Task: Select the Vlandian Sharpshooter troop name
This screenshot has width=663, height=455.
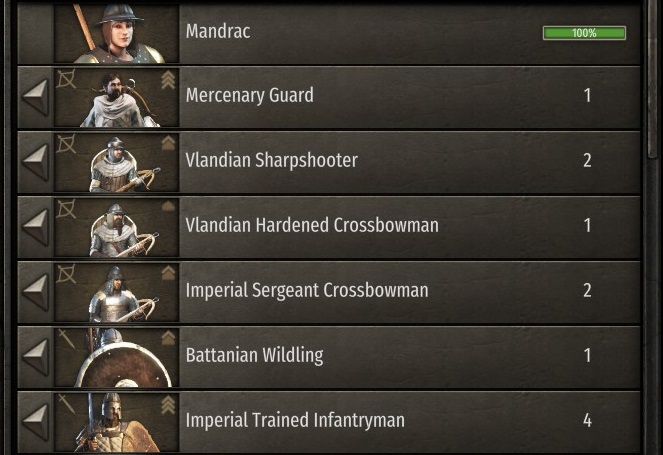Action: [x=271, y=160]
